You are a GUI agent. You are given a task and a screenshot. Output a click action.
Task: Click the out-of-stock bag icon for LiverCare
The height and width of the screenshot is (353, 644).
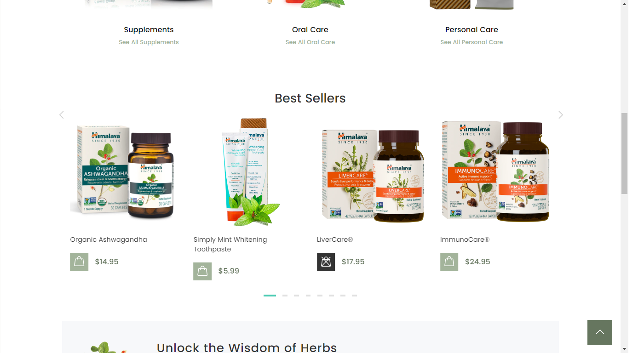[x=326, y=262]
